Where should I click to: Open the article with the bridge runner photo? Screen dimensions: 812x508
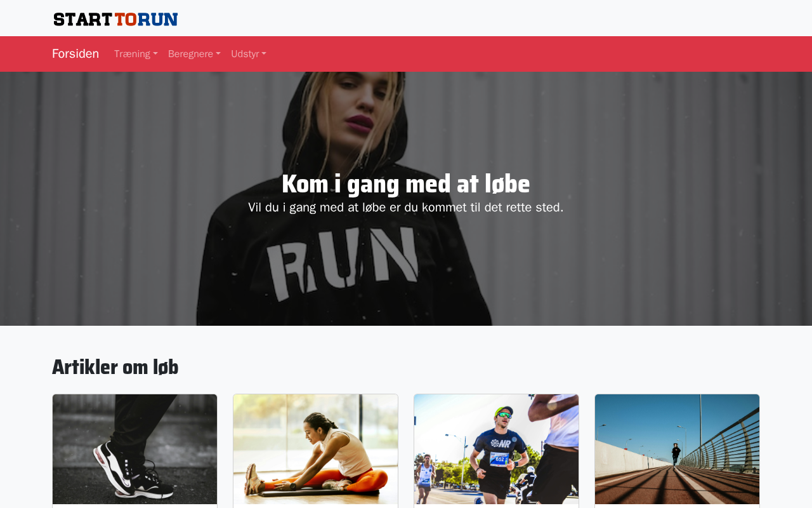click(x=678, y=450)
